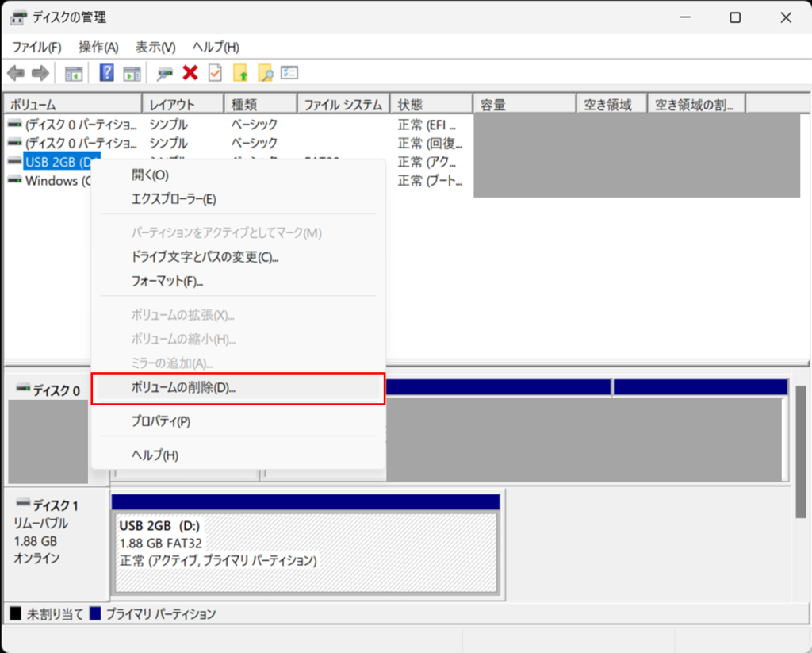Click the disk icon next to ディスク 1

[x=23, y=503]
